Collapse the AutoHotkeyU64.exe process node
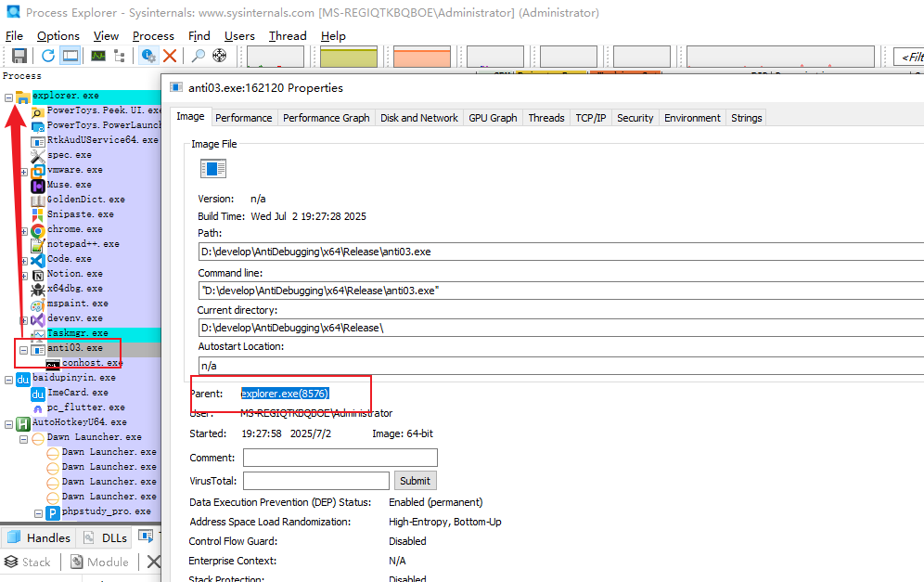This screenshot has height=582, width=924. pos(9,423)
